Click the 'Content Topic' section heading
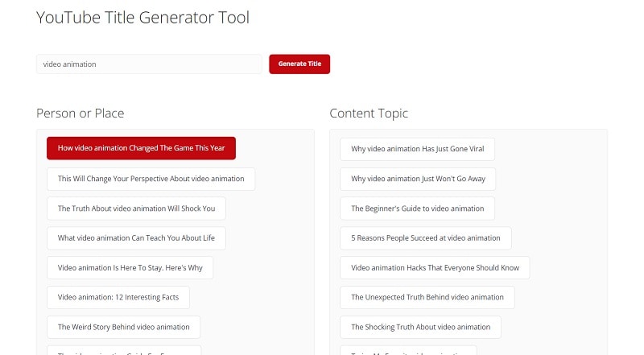Image resolution: width=644 pixels, height=355 pixels. [369, 114]
